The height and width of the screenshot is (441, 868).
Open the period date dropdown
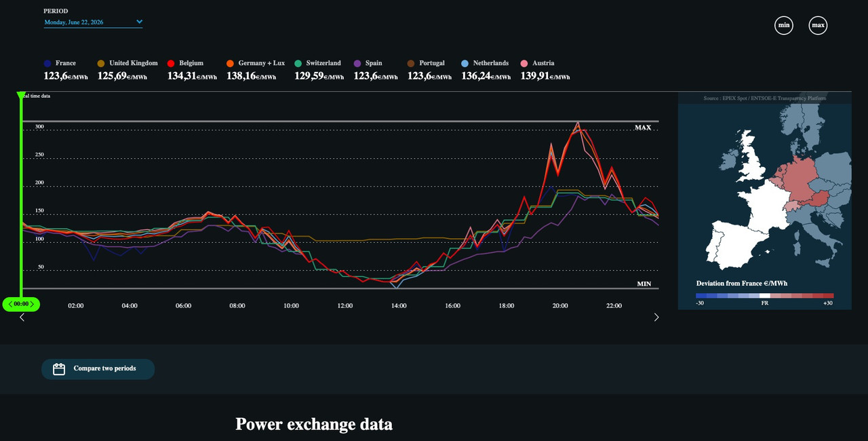tap(93, 22)
